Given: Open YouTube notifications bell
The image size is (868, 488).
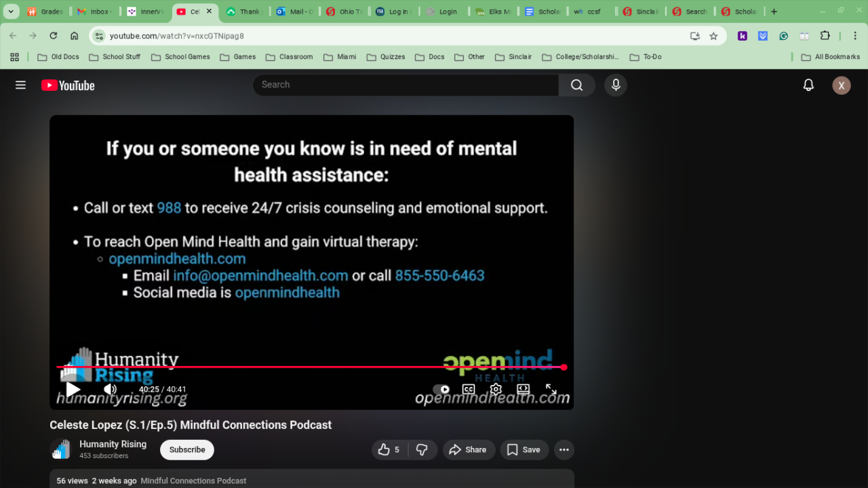Looking at the screenshot, I should [808, 85].
